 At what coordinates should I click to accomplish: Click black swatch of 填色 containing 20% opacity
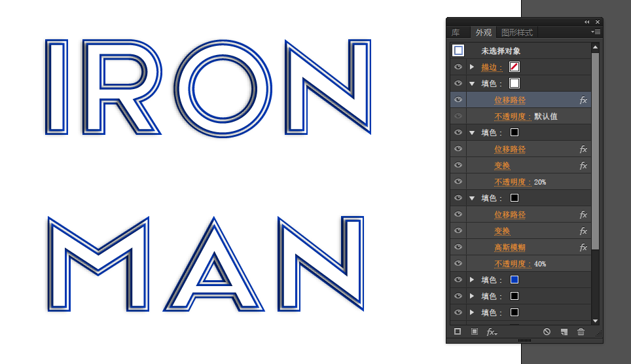[x=514, y=132]
